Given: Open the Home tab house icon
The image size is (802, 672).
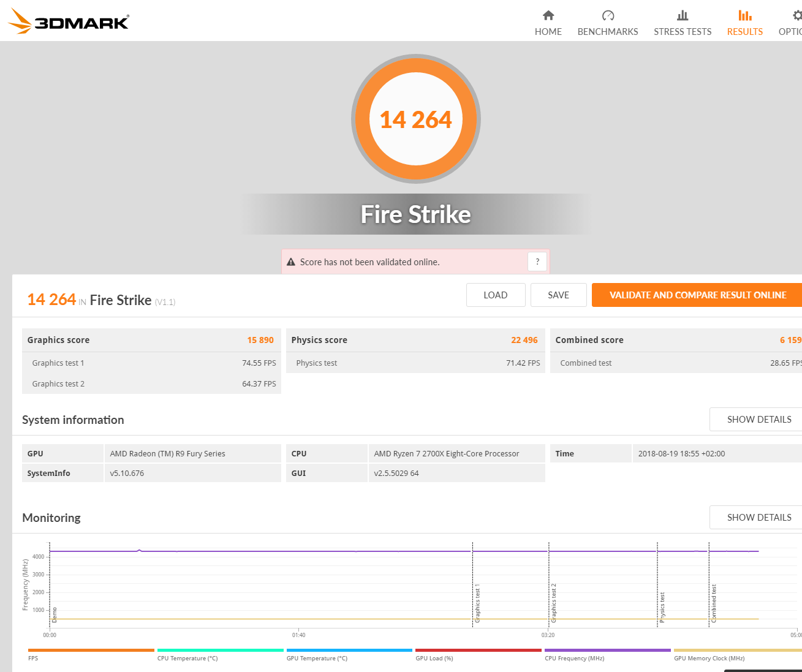Looking at the screenshot, I should coord(548,15).
